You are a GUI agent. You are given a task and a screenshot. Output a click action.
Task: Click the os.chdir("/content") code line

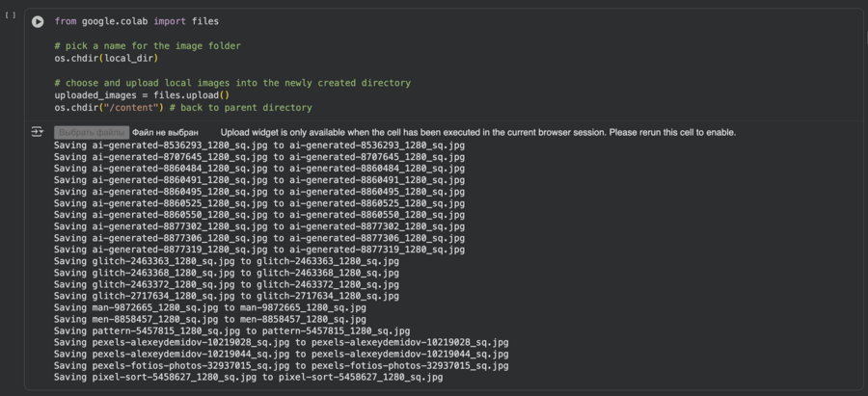183,108
